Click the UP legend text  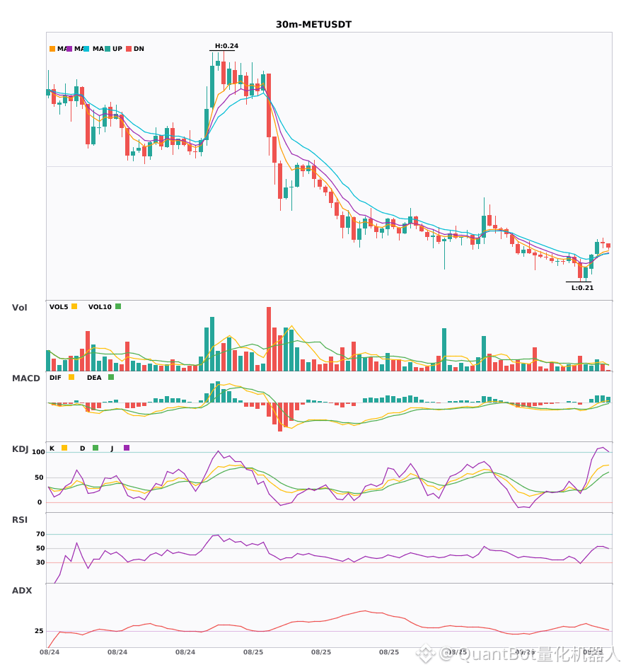(117, 49)
